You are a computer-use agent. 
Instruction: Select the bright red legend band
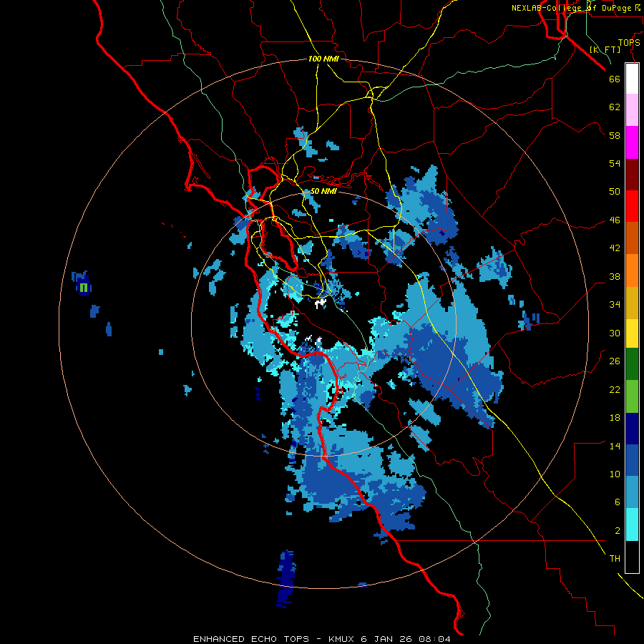(x=632, y=206)
